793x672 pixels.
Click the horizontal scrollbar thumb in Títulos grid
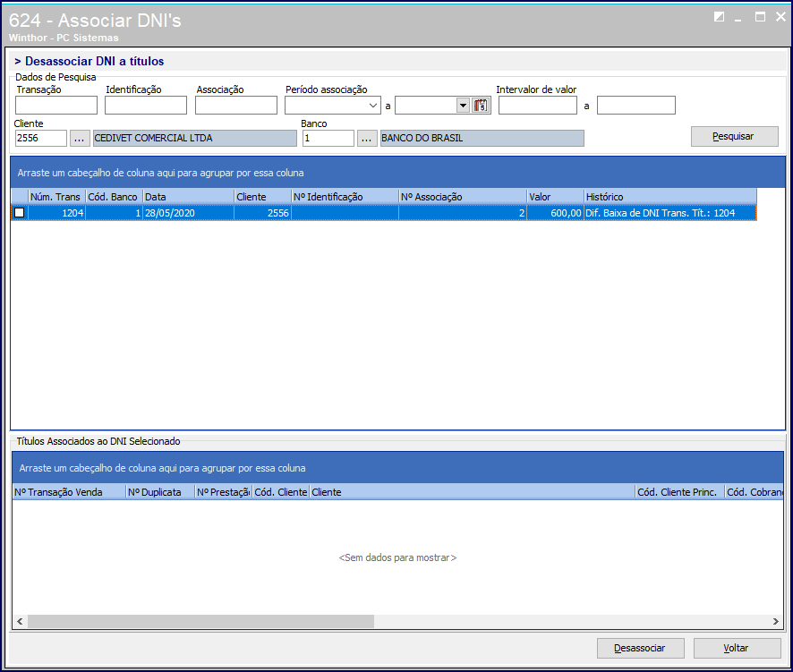click(x=200, y=621)
